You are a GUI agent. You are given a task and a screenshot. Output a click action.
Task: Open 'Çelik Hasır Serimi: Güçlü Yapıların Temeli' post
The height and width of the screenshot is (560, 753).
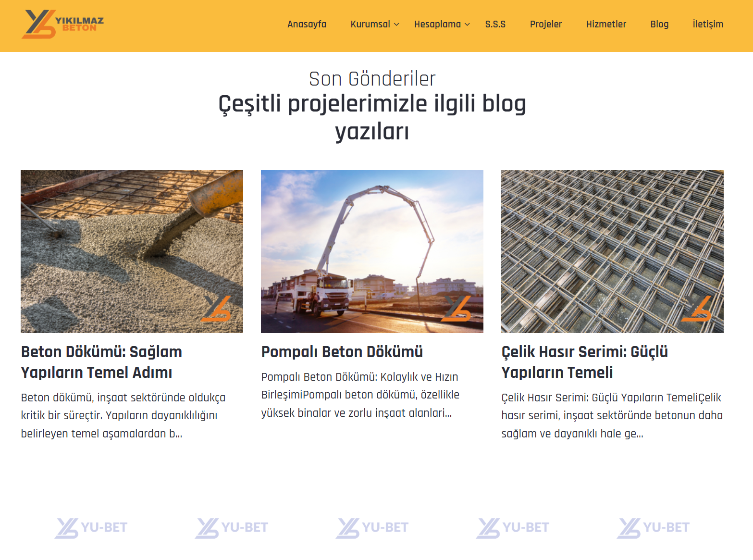tap(585, 362)
